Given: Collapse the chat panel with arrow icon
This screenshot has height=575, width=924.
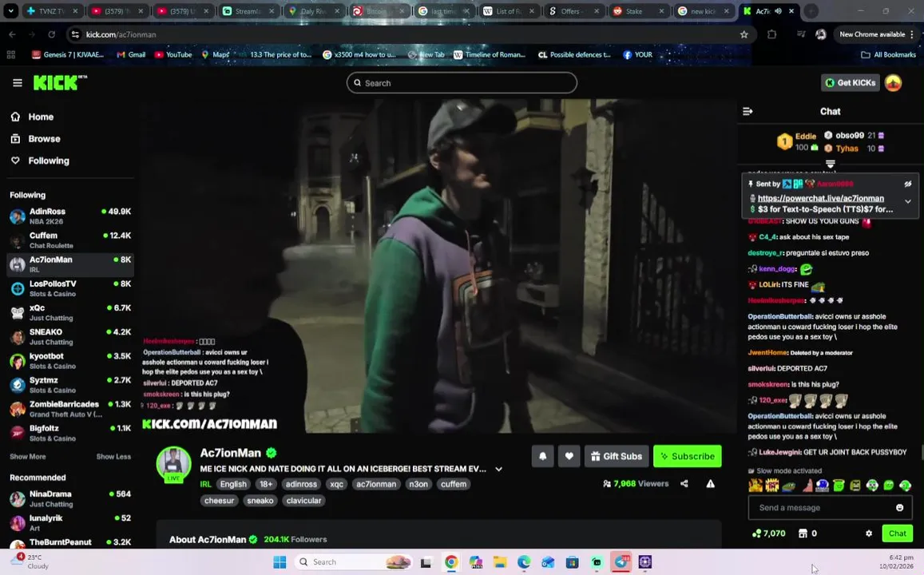Looking at the screenshot, I should [x=748, y=111].
